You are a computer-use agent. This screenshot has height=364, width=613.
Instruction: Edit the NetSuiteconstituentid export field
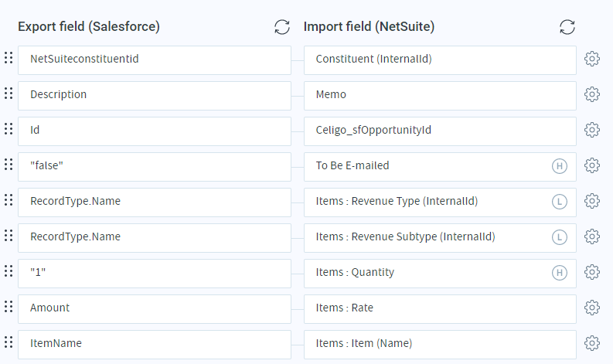pos(155,60)
